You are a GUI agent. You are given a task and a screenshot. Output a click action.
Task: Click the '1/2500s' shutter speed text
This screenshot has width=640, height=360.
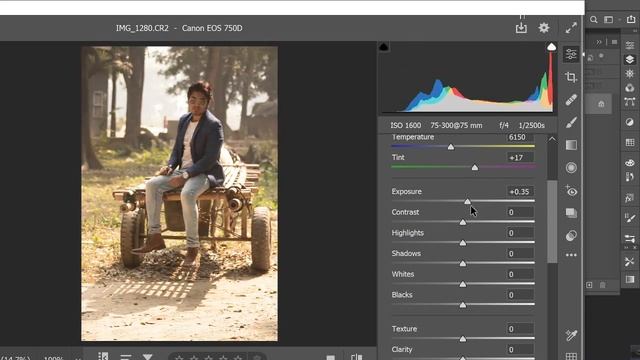(531, 126)
